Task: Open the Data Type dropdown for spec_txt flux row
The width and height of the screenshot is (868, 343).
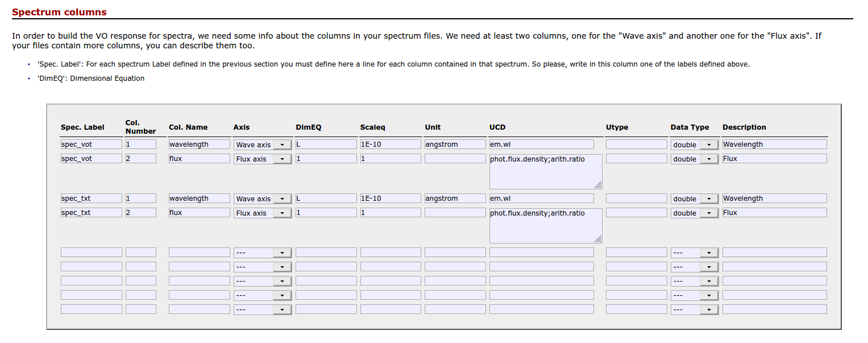Action: coord(694,213)
